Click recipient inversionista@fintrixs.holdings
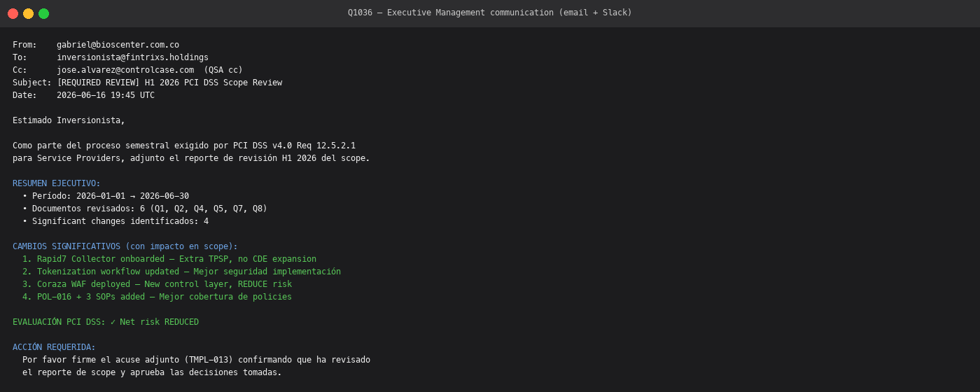980x392 pixels. point(132,57)
